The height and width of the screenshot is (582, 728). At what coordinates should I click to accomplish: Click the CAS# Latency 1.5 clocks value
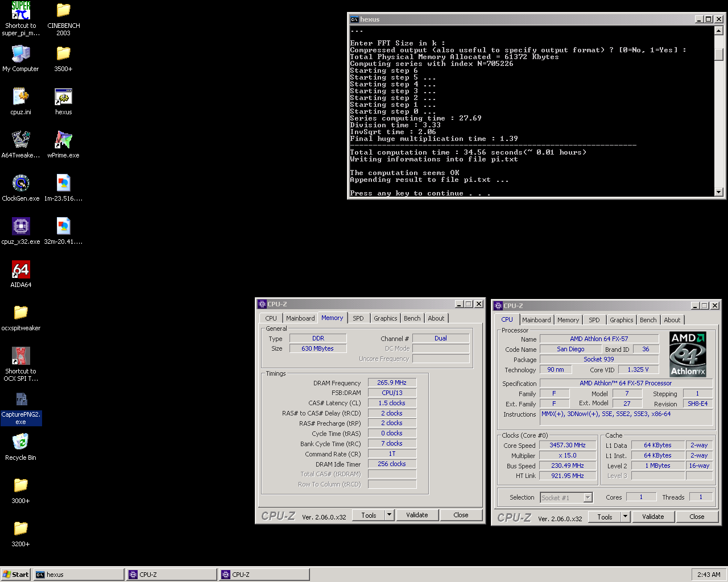point(392,403)
